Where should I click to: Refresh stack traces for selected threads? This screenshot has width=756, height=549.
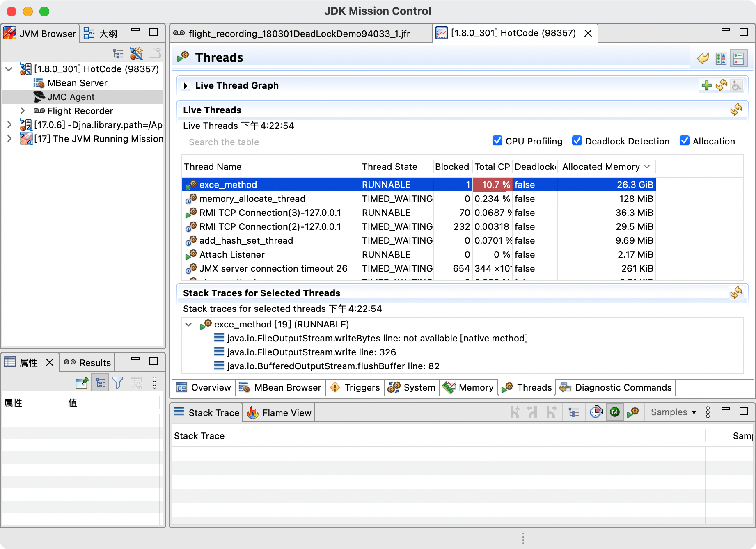pyautogui.click(x=736, y=293)
